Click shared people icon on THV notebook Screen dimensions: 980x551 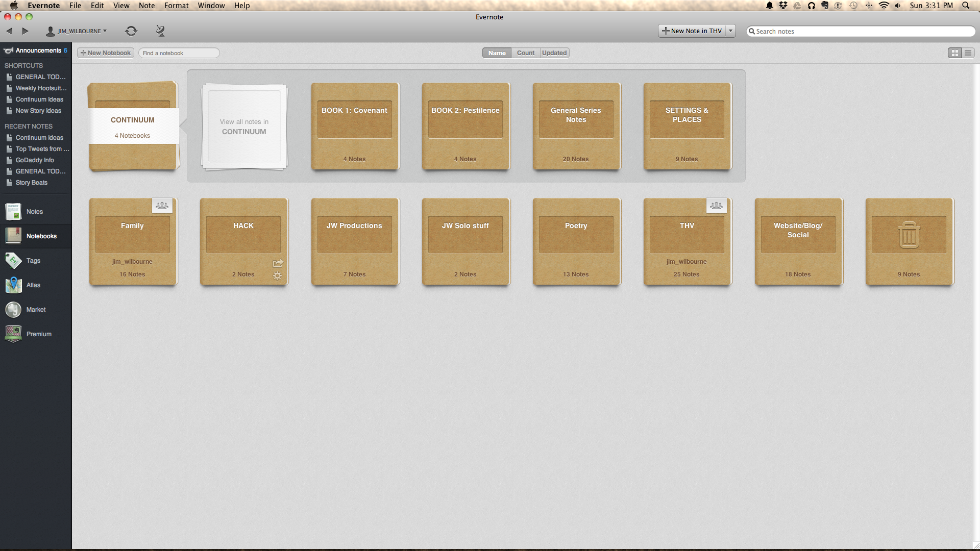click(716, 206)
